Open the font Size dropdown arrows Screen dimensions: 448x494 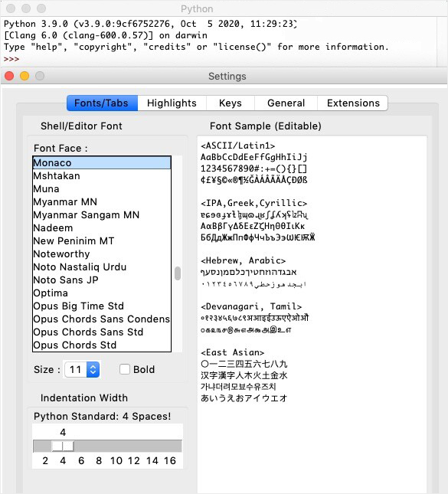(93, 369)
